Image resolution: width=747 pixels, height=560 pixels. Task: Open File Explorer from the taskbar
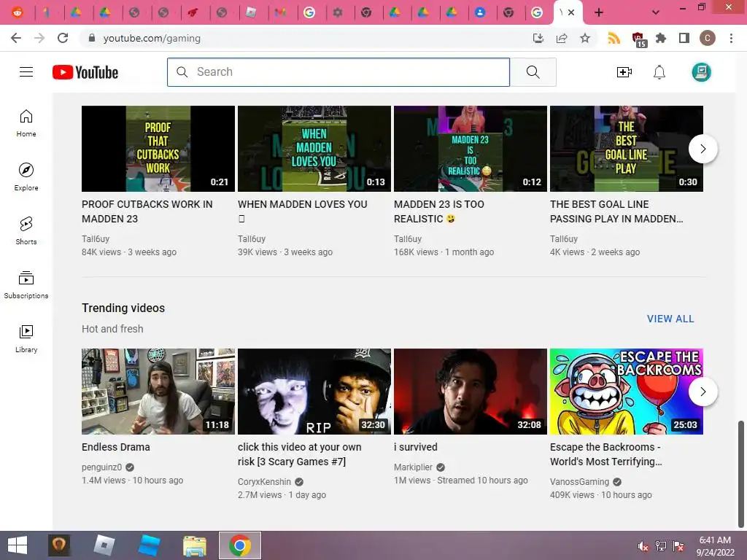coord(195,545)
